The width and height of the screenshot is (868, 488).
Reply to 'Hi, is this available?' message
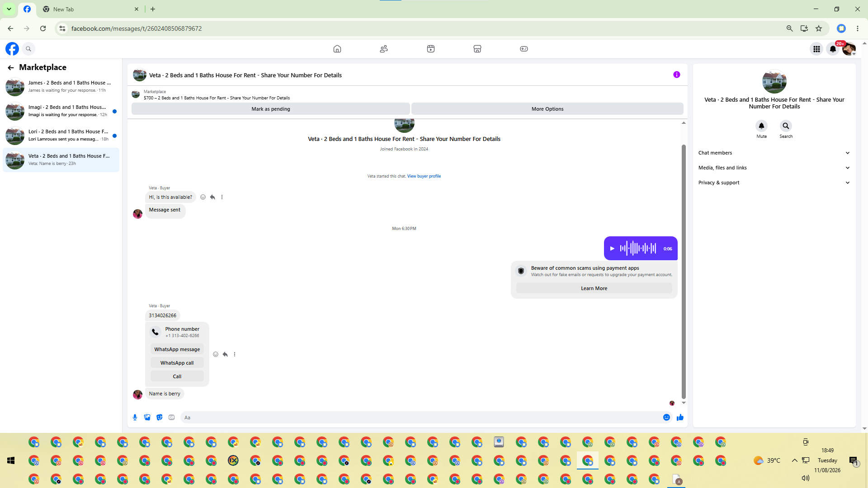click(212, 197)
